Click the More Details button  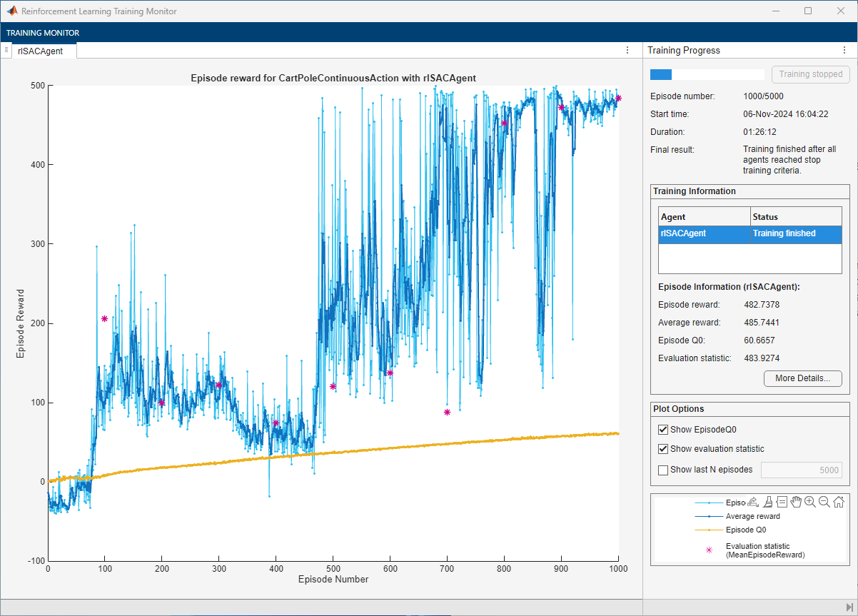click(802, 378)
